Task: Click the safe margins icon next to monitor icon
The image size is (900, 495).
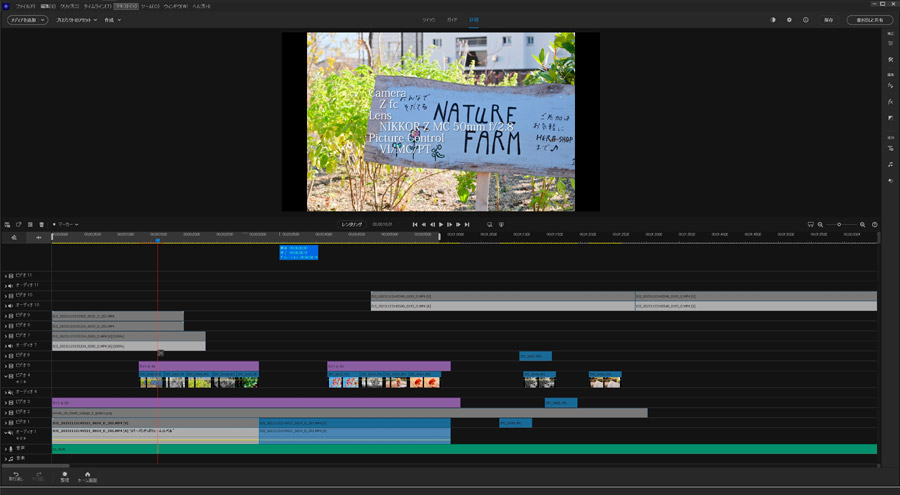Action: click(x=501, y=225)
